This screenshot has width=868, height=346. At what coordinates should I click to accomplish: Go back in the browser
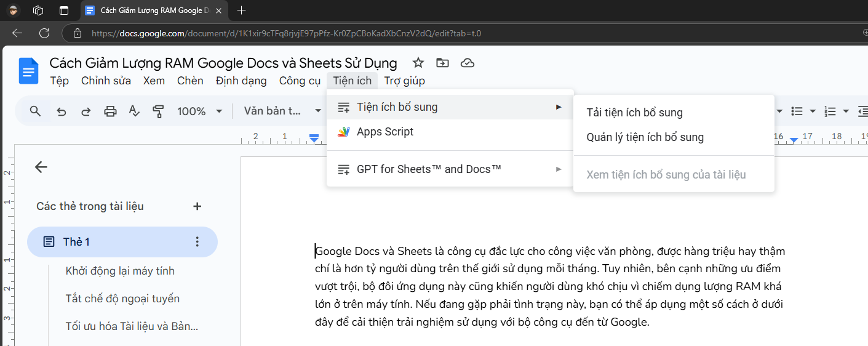[17, 33]
